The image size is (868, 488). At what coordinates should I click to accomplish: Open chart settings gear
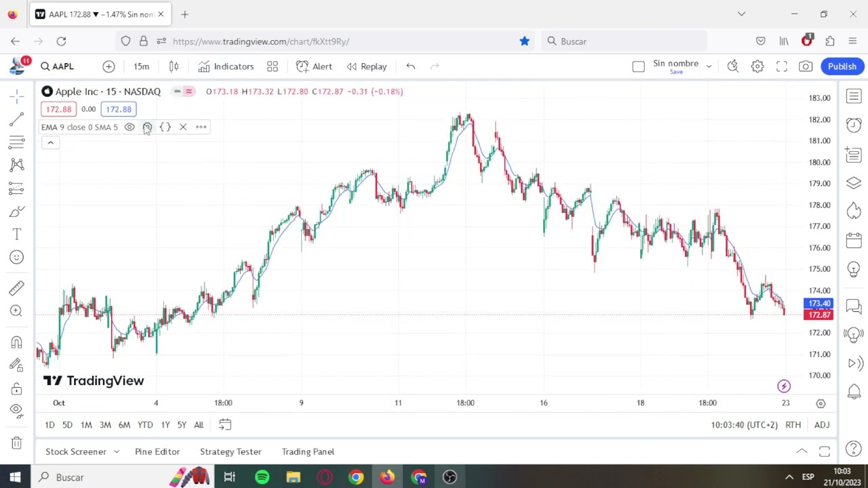[x=757, y=66]
